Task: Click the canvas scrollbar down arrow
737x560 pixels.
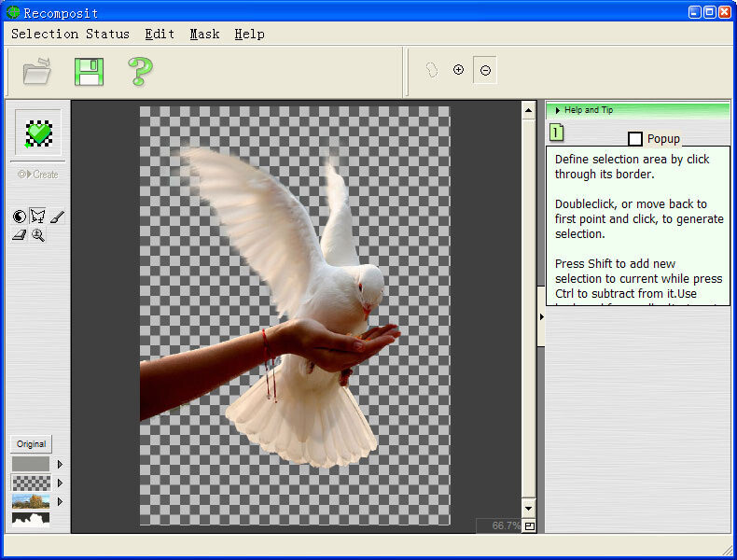Action: (528, 509)
